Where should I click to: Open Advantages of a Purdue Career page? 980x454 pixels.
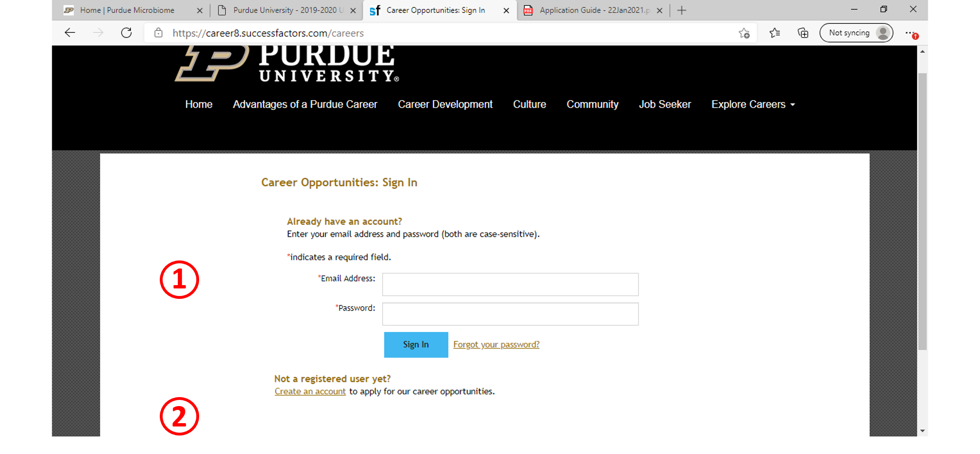(305, 104)
